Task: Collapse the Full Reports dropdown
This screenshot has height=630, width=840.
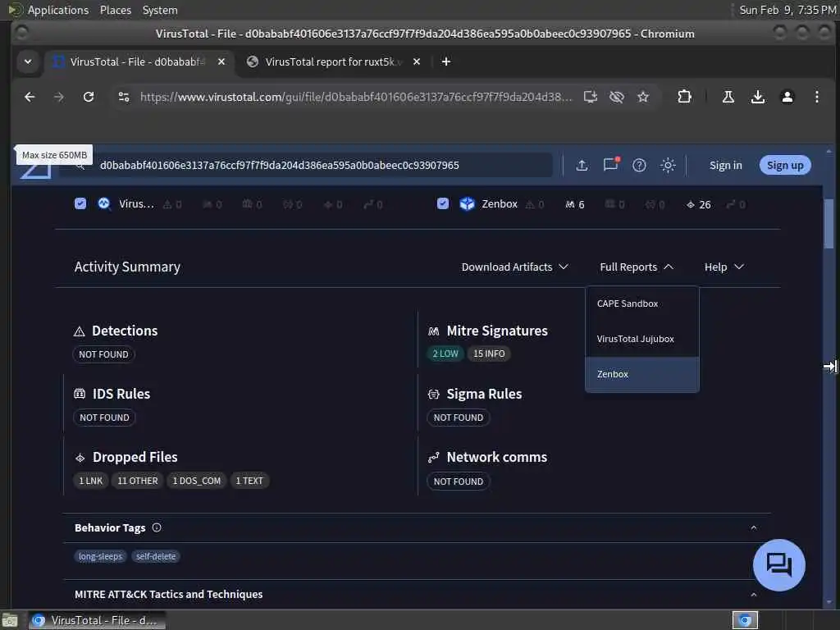Action: (x=637, y=267)
